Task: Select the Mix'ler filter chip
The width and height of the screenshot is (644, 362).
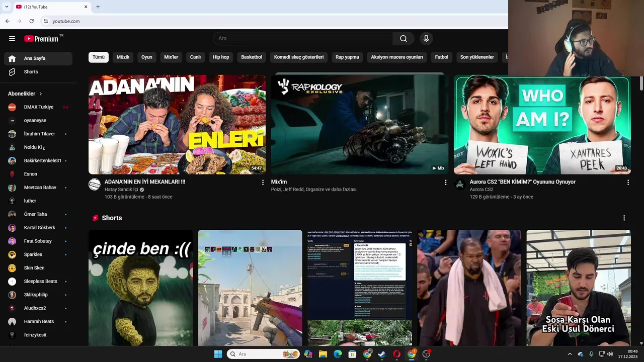Action: 171,57
